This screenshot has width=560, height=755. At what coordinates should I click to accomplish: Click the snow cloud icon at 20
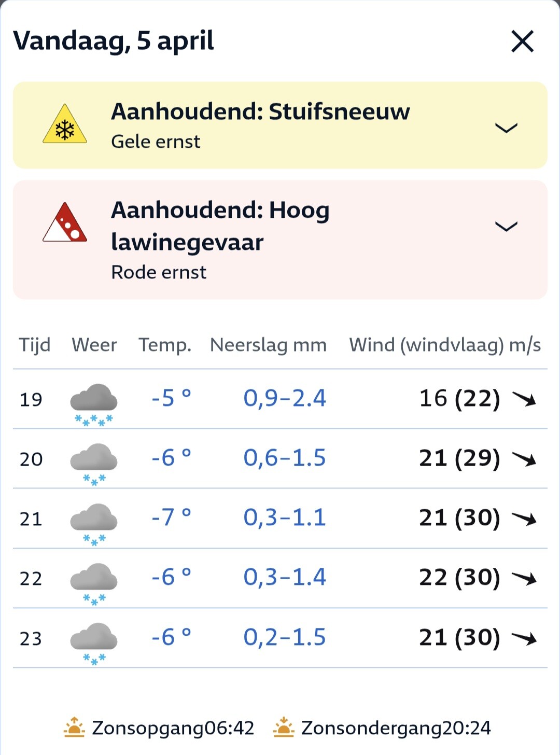[94, 464]
